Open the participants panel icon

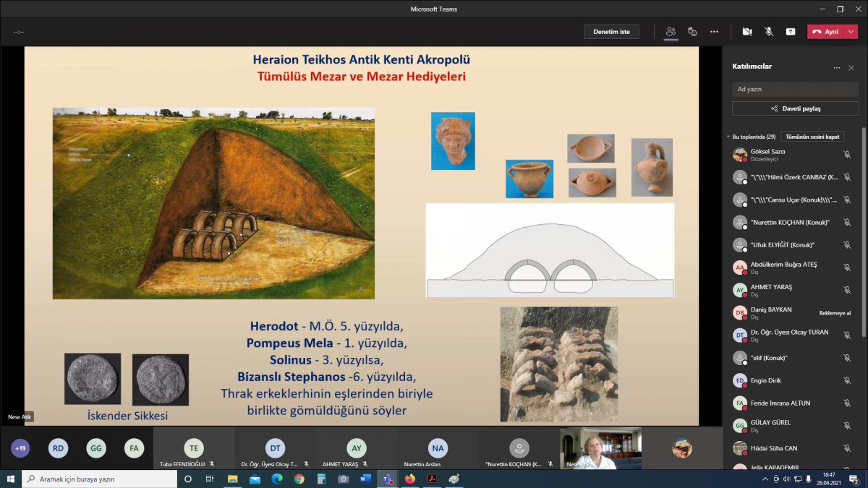point(671,32)
